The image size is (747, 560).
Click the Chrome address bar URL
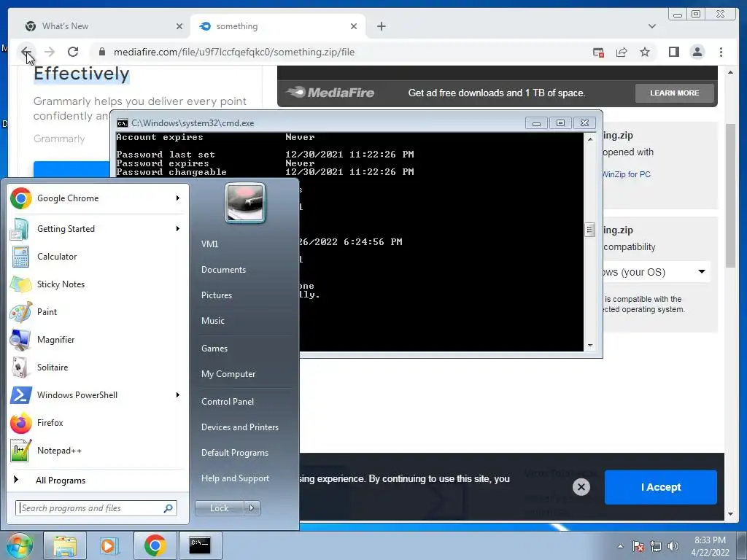(x=234, y=52)
